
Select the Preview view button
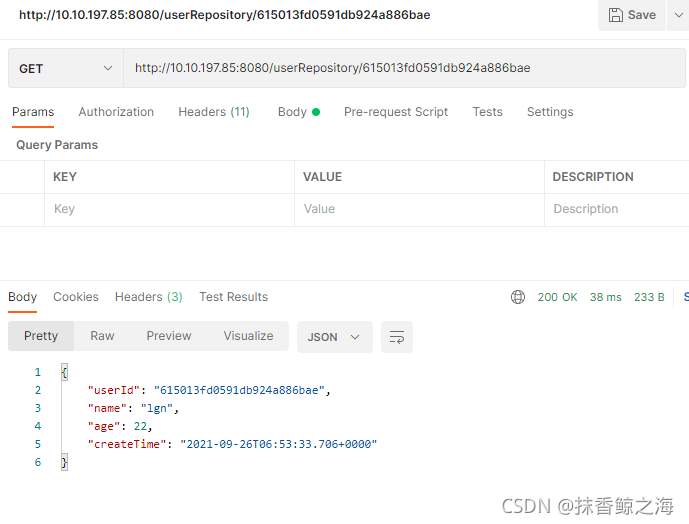click(x=169, y=336)
